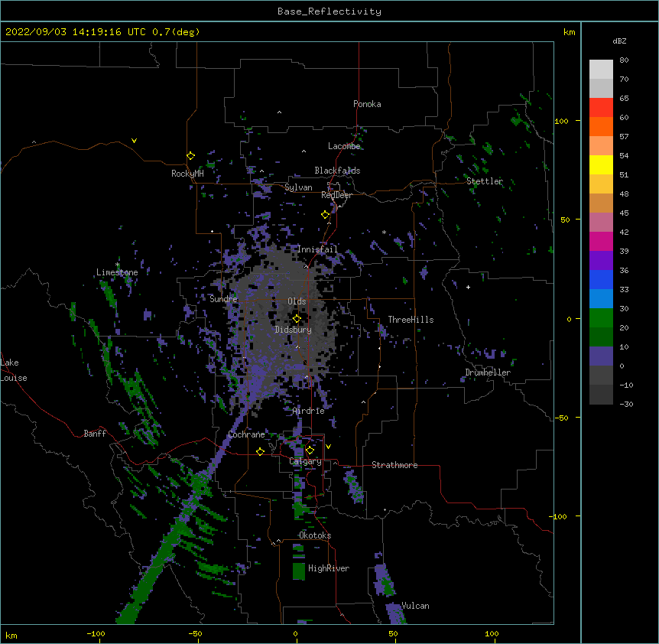Image resolution: width=659 pixels, height=644 pixels.
Task: Click the Sylvan label
Action: 298,187
